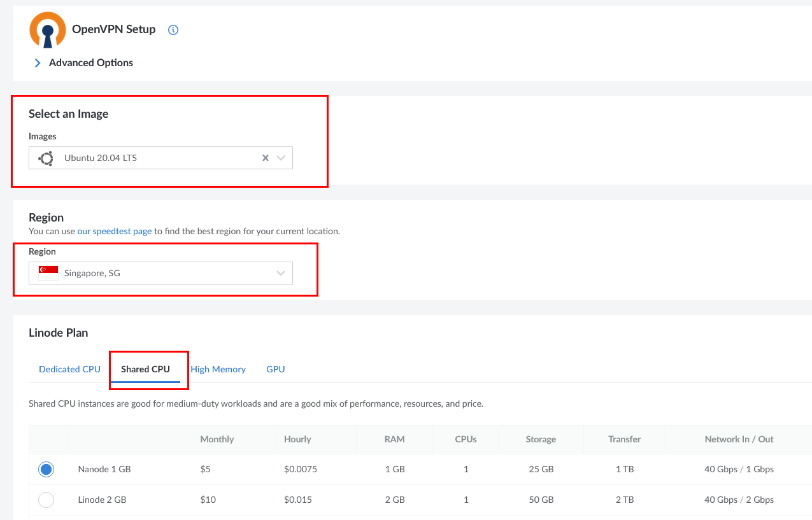Screen dimensions: 812x520
Task: Click the Singapore, SG region field
Action: tap(159, 274)
